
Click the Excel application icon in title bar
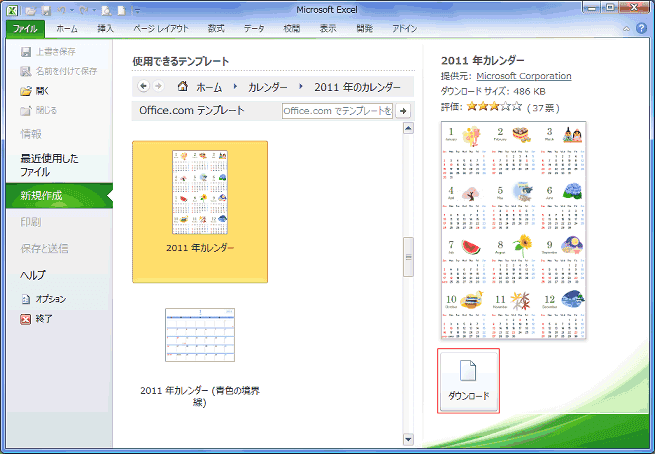[13, 10]
